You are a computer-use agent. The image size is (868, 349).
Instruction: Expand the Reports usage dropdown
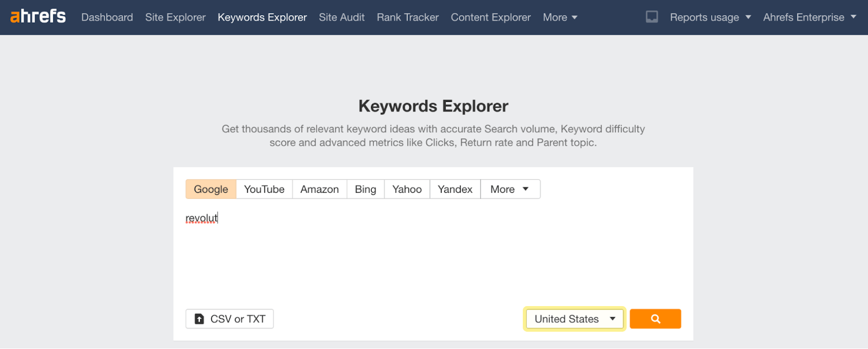pos(710,17)
